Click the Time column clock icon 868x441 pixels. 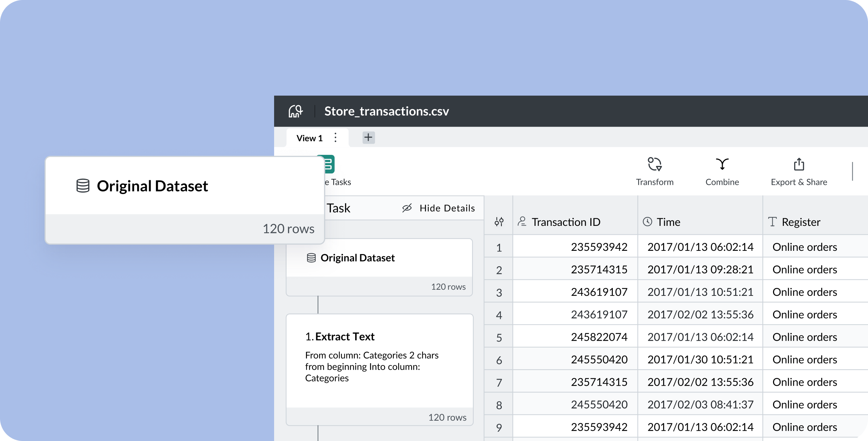(647, 222)
